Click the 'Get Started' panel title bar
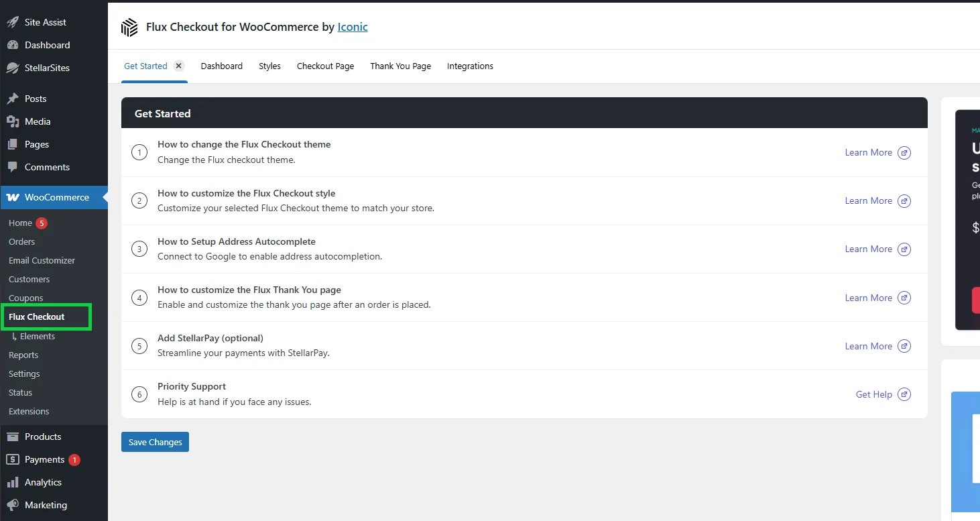The height and width of the screenshot is (521, 980). pyautogui.click(x=524, y=113)
